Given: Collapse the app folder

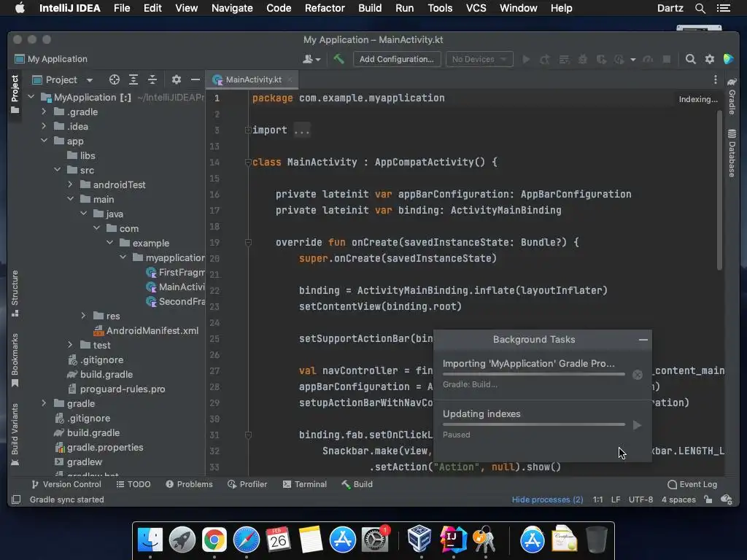Looking at the screenshot, I should pyautogui.click(x=44, y=141).
